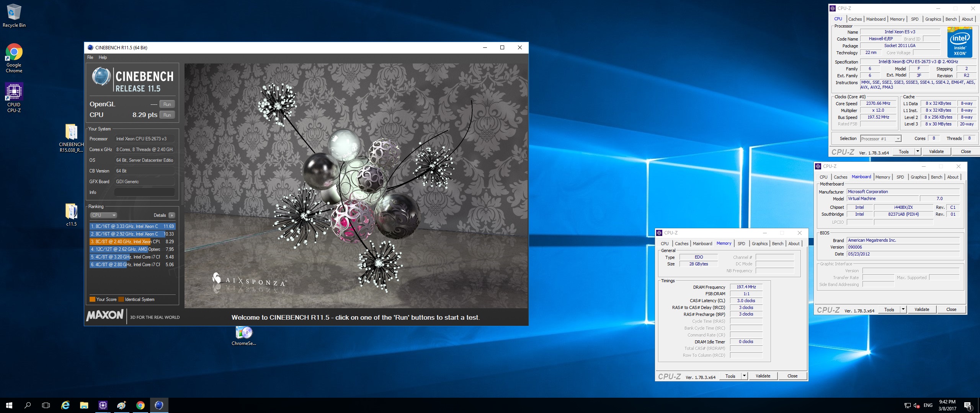This screenshot has width=980, height=413.
Task: Open the Ranking CPU dropdown
Action: pos(103,215)
